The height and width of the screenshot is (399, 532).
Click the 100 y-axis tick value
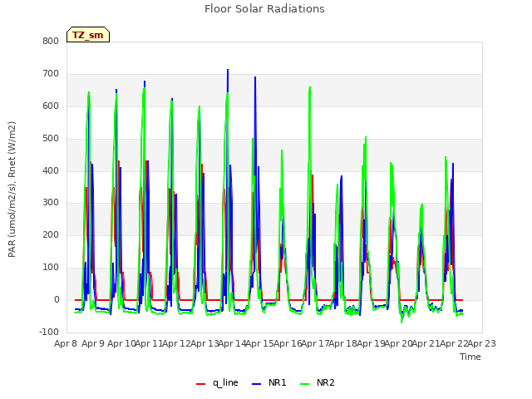pyautogui.click(x=51, y=268)
